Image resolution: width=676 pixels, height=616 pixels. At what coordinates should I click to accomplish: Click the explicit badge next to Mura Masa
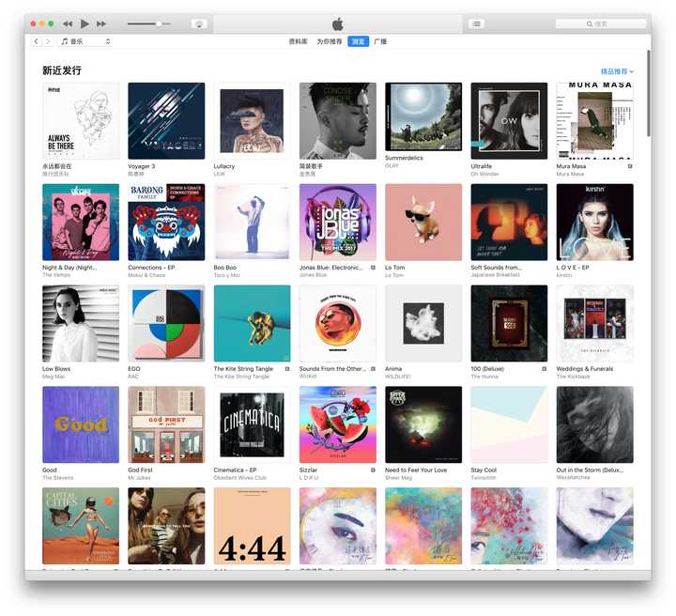[x=630, y=166]
